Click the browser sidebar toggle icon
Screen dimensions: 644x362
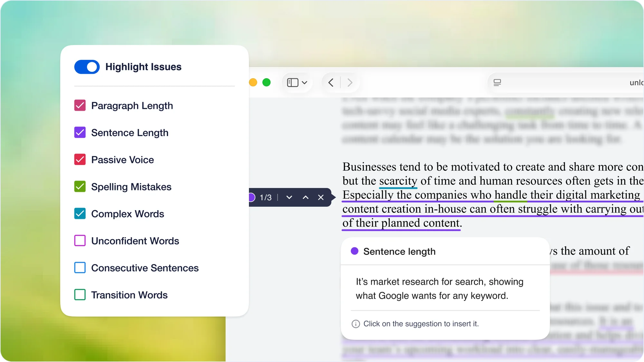292,83
